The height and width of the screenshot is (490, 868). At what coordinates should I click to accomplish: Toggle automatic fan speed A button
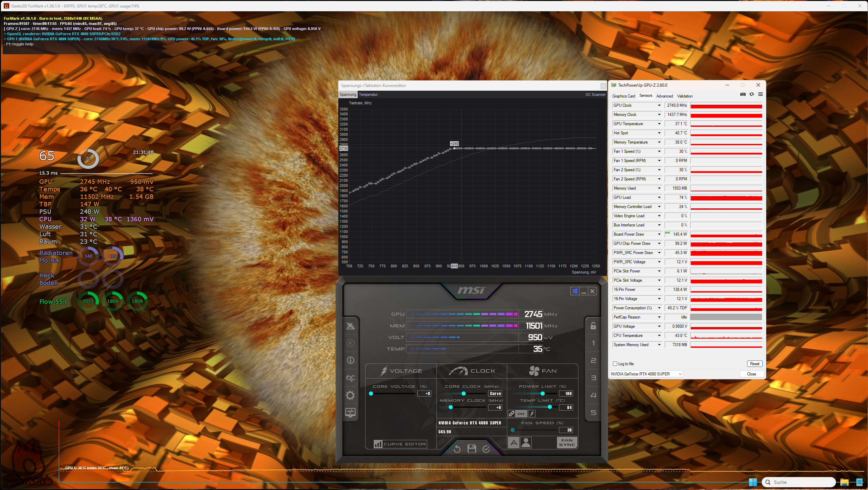click(514, 443)
